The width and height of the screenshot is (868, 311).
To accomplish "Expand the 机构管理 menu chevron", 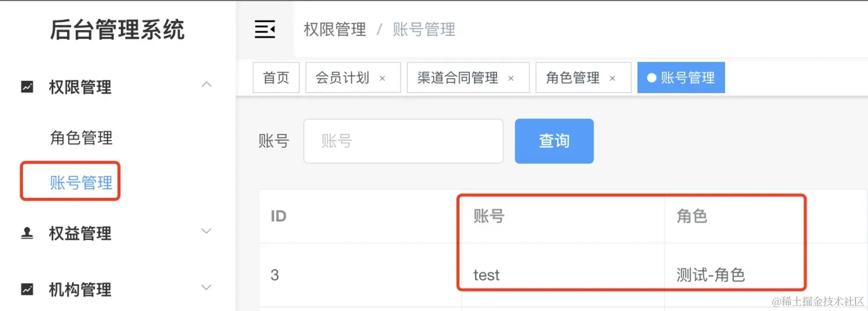I will click(x=207, y=287).
